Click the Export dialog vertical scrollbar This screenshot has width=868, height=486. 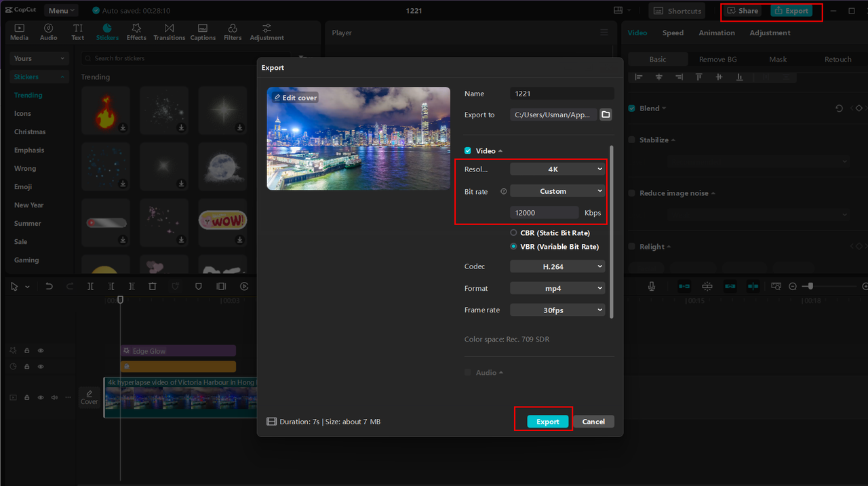[612, 230]
